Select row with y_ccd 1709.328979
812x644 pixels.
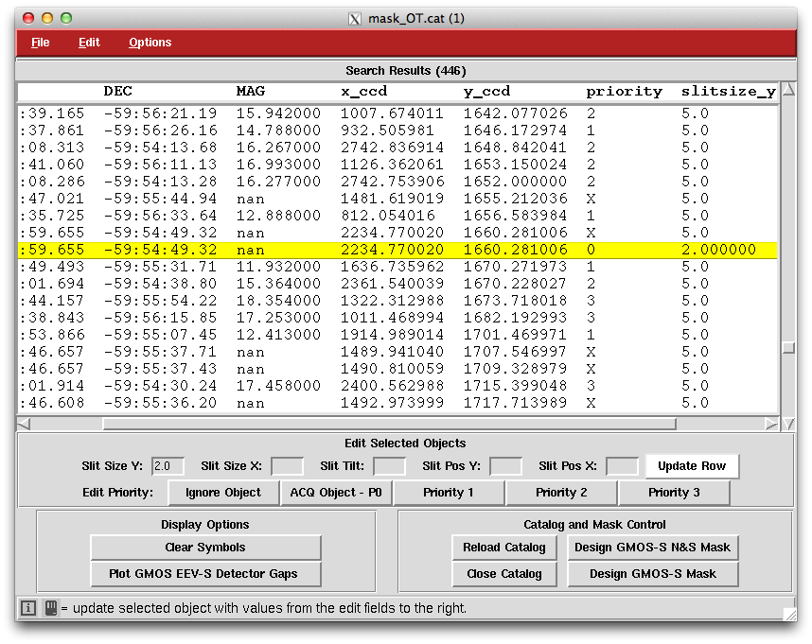coord(397,370)
